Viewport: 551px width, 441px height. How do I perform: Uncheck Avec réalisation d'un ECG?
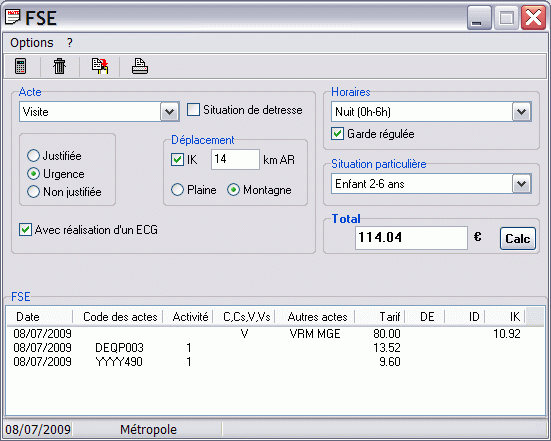pyautogui.click(x=25, y=230)
